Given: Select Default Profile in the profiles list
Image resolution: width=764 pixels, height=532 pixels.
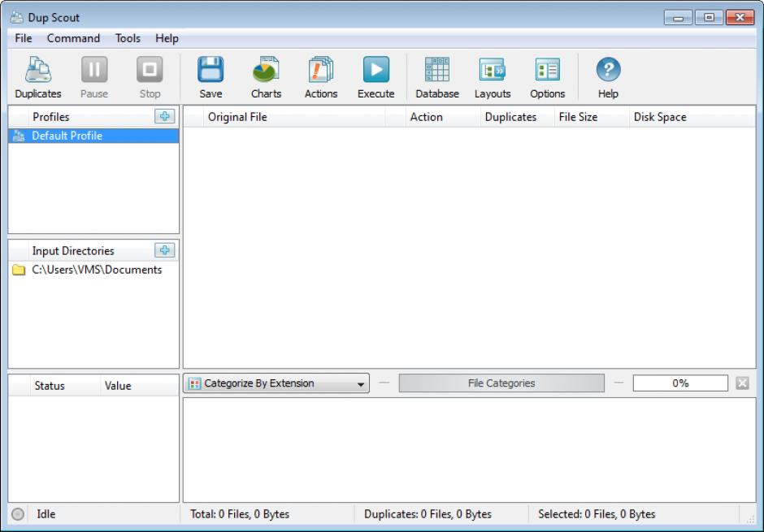Looking at the screenshot, I should [67, 136].
